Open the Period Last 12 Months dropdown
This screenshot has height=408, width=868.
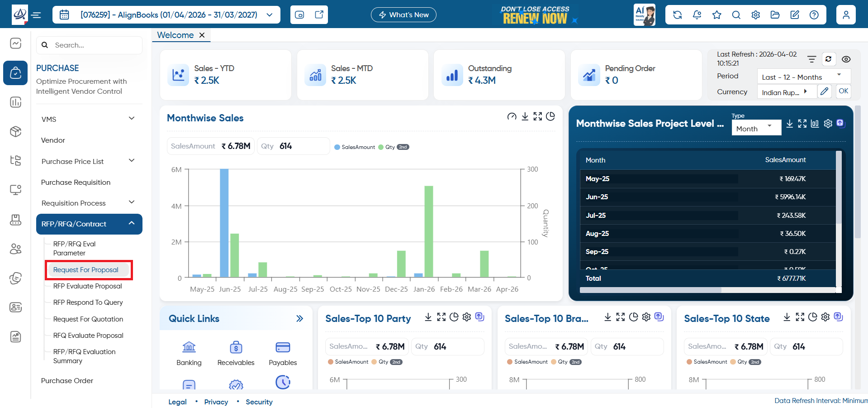coord(803,77)
